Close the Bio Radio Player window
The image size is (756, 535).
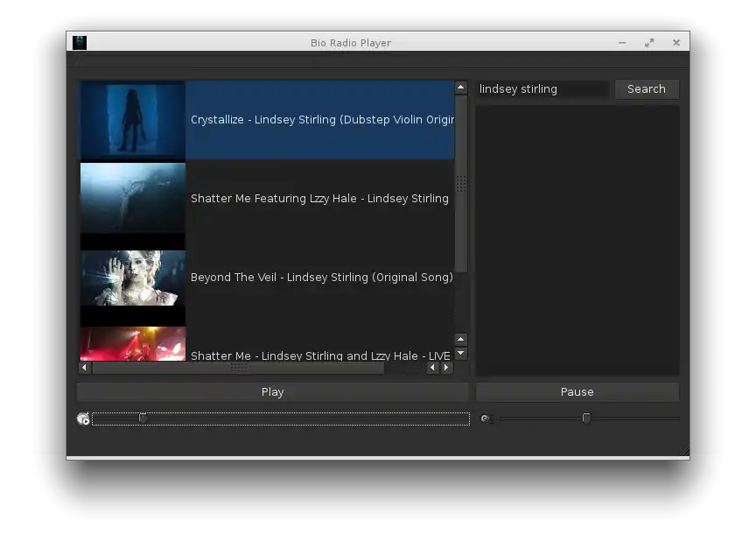[x=676, y=43]
